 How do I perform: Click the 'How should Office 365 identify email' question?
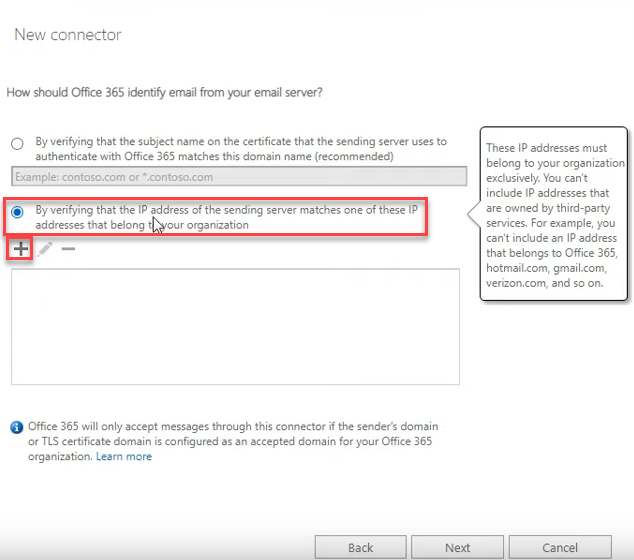click(164, 93)
